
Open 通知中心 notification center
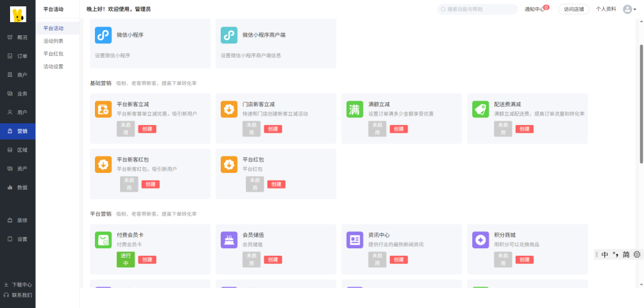534,9
